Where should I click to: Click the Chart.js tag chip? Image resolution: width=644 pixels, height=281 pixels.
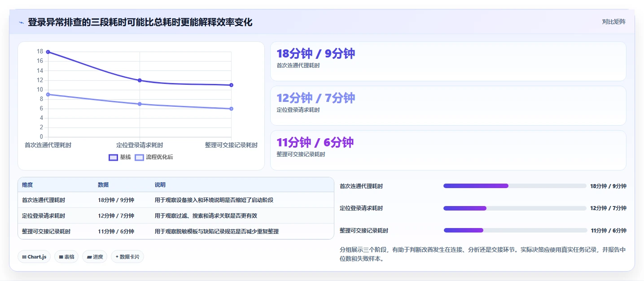pyautogui.click(x=35, y=257)
